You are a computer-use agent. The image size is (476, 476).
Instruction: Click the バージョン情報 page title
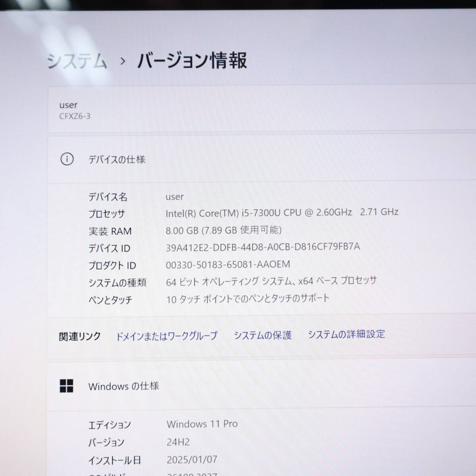[192, 60]
